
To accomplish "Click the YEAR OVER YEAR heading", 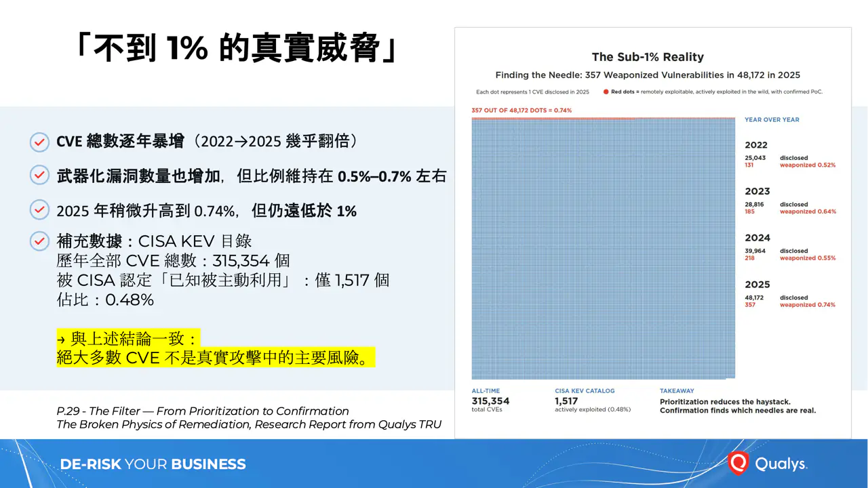I will (x=772, y=120).
